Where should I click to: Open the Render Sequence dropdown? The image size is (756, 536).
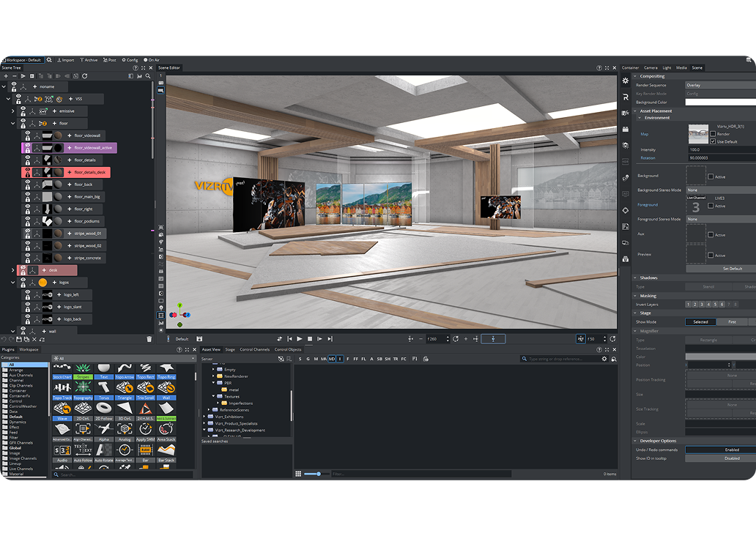[719, 85]
